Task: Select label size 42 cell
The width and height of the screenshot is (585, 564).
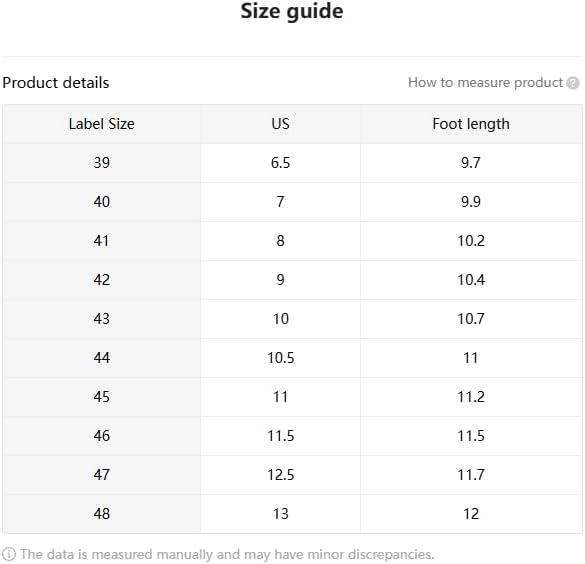Action: point(101,280)
